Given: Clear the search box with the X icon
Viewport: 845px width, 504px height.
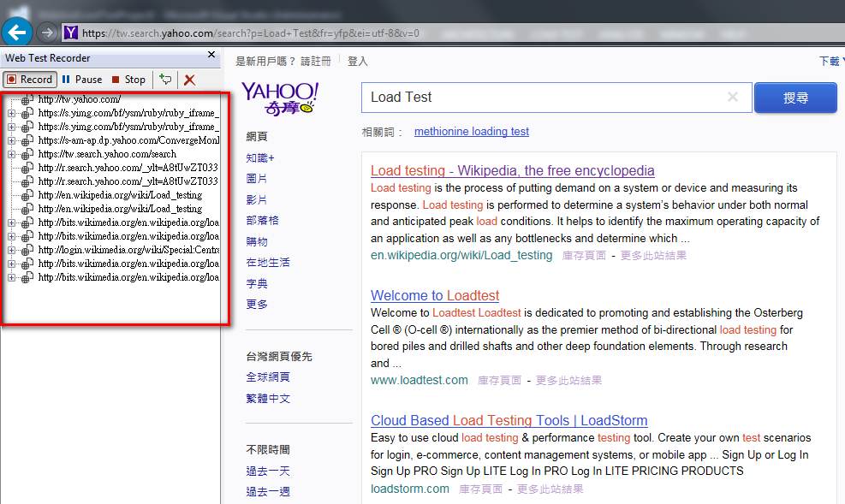Looking at the screenshot, I should pyautogui.click(x=732, y=97).
